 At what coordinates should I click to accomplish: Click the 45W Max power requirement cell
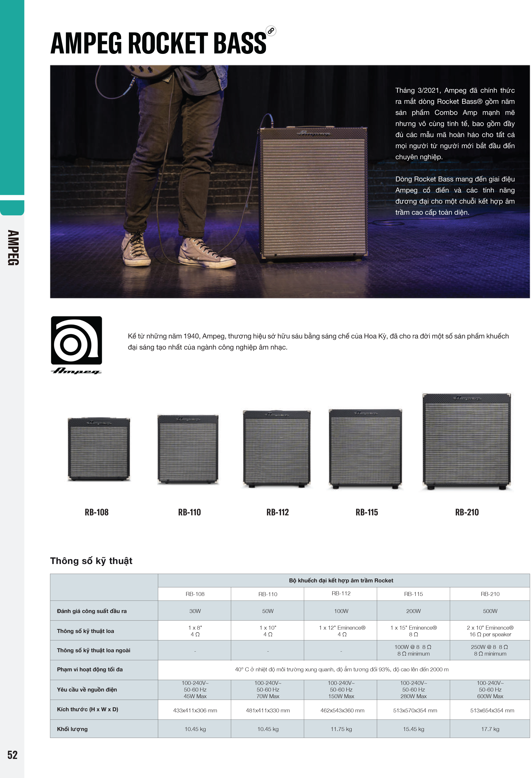195,690
